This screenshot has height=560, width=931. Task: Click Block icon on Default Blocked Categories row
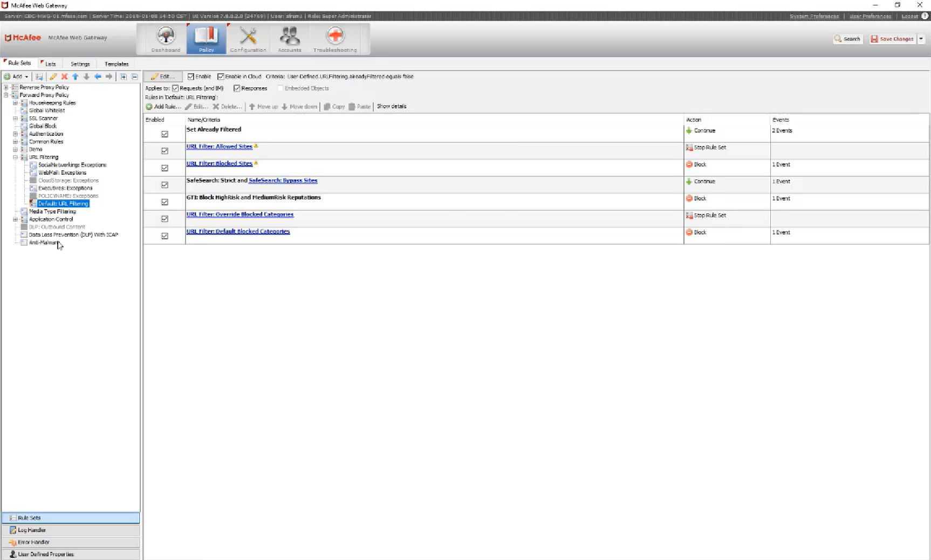(689, 232)
